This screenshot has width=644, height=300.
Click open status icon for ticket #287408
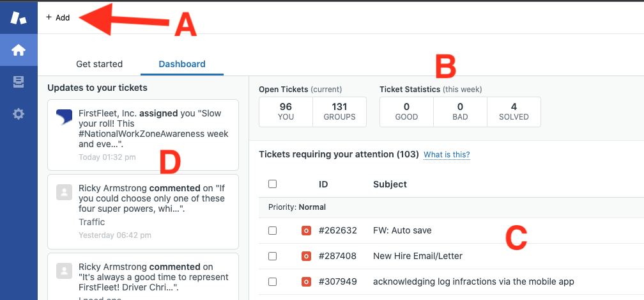tap(306, 257)
